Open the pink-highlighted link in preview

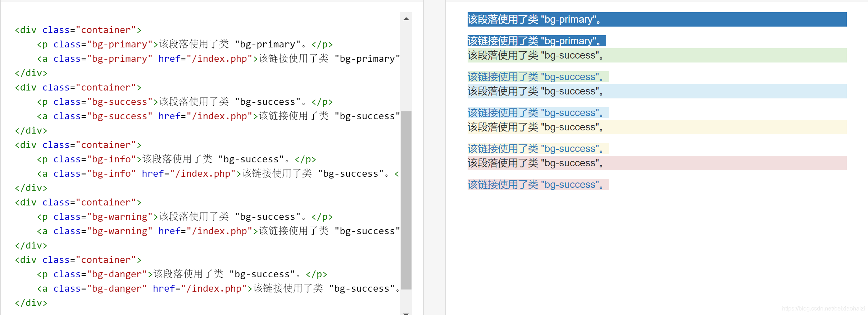(x=538, y=185)
